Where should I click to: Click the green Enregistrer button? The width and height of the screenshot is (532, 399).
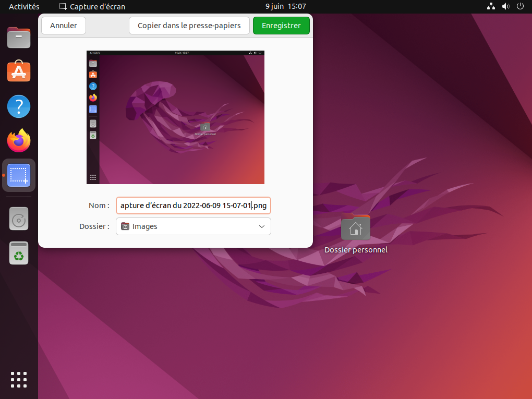click(x=281, y=26)
